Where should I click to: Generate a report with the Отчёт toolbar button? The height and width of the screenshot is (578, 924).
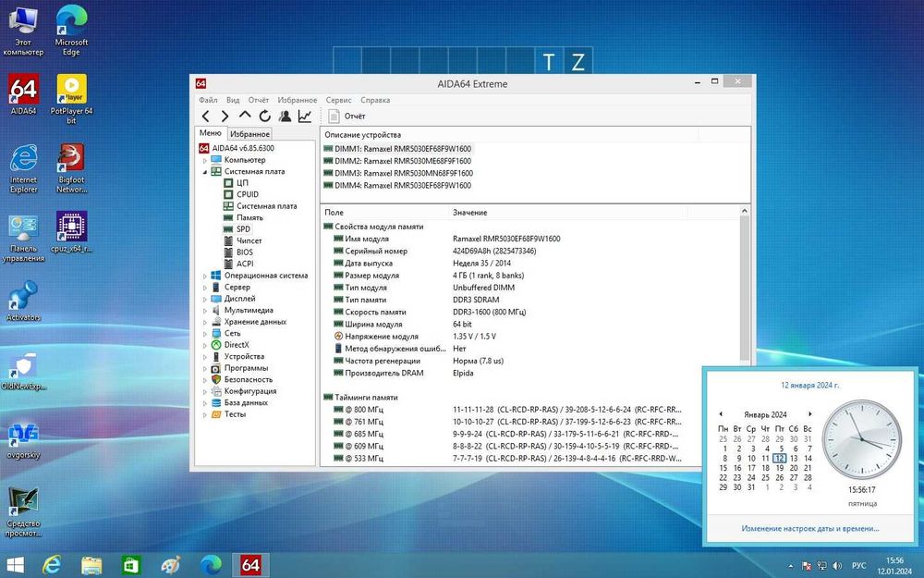(x=347, y=117)
